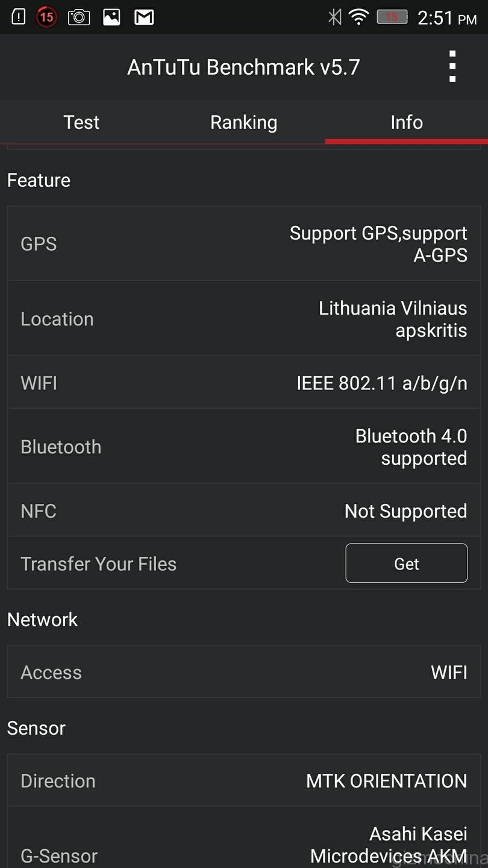Tap the camera notification icon
The width and height of the screenshot is (488, 868).
tap(79, 17)
